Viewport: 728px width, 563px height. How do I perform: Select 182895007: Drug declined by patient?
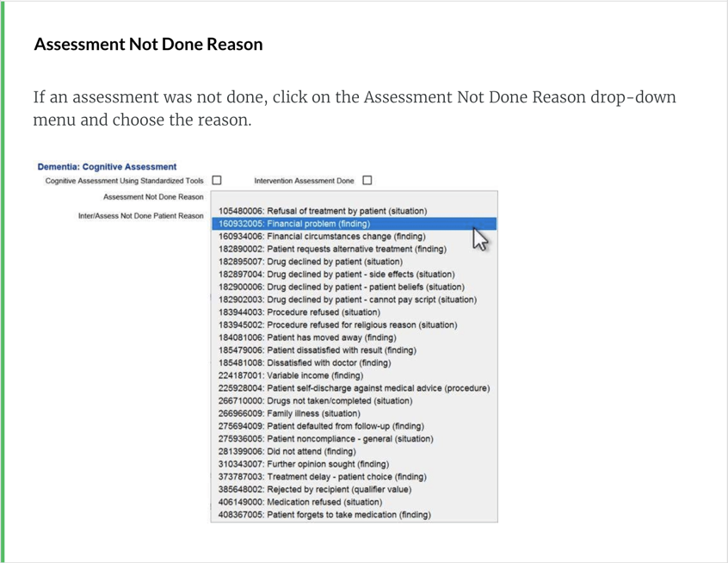point(310,262)
